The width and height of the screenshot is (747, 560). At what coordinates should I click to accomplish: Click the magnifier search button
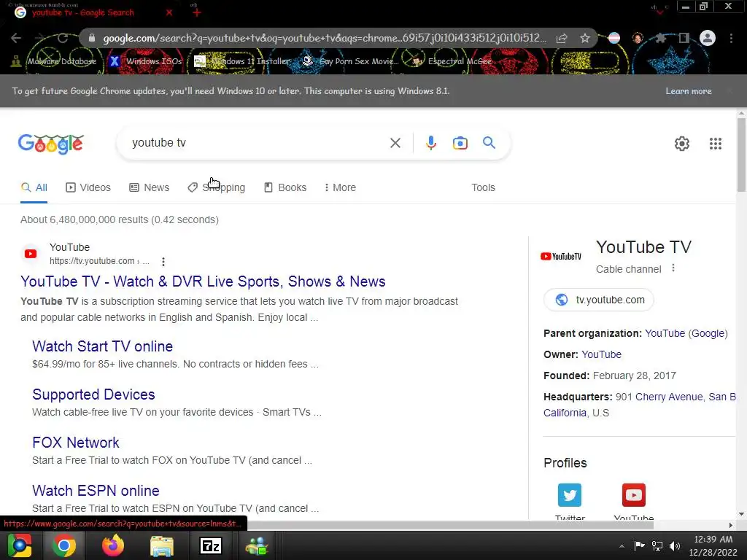[489, 142]
